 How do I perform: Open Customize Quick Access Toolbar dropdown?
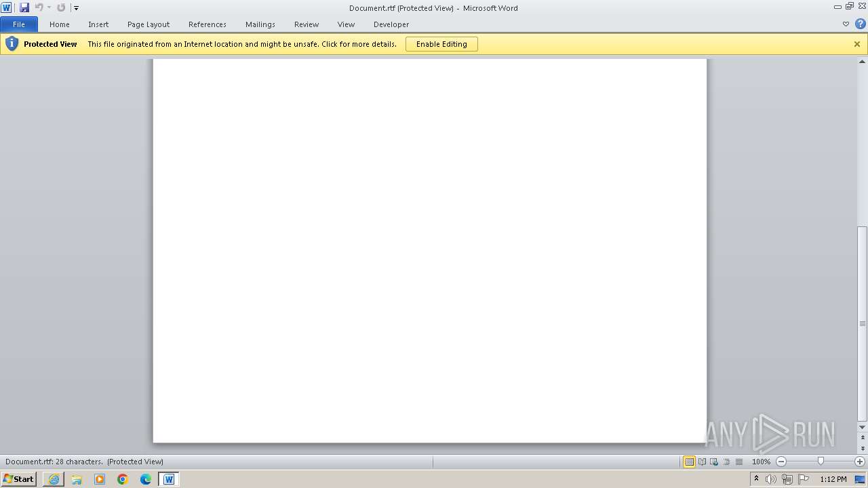76,8
